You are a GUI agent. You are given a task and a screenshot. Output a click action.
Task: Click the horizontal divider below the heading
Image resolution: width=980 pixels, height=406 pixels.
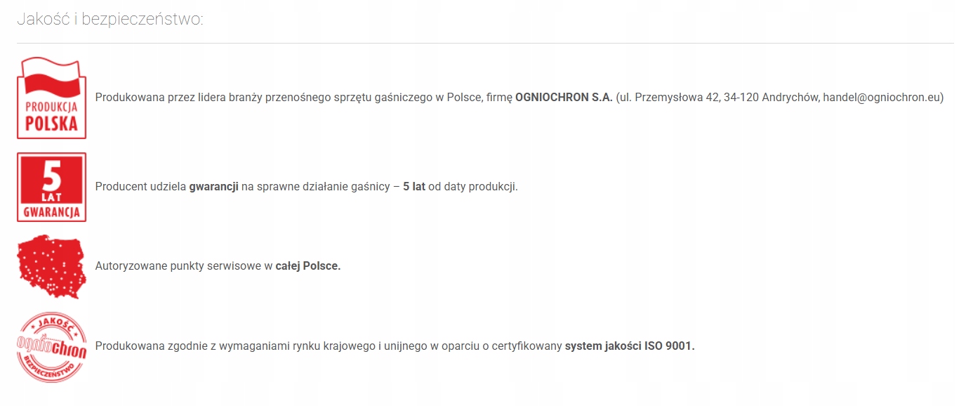coord(484,44)
